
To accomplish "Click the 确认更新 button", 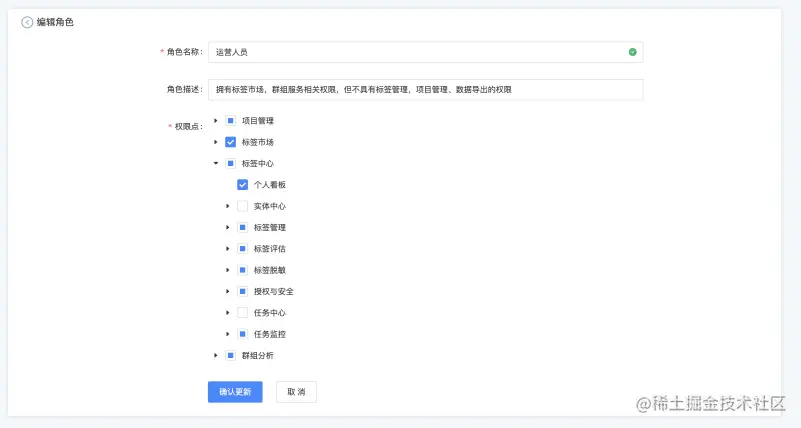I will click(x=235, y=392).
